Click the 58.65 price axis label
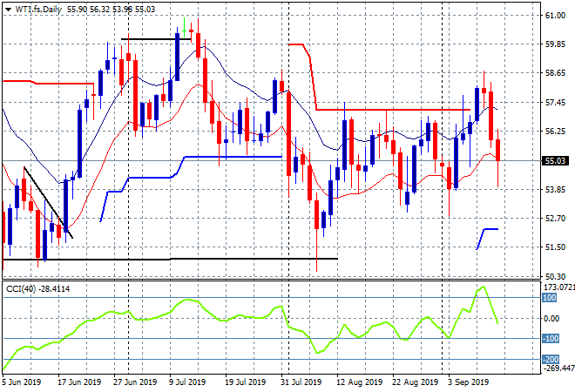 tap(555, 73)
